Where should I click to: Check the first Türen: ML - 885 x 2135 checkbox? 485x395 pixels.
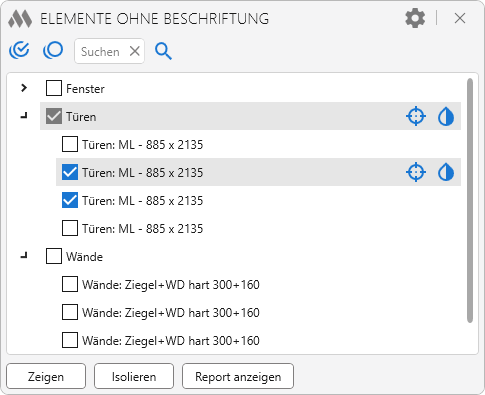point(70,144)
